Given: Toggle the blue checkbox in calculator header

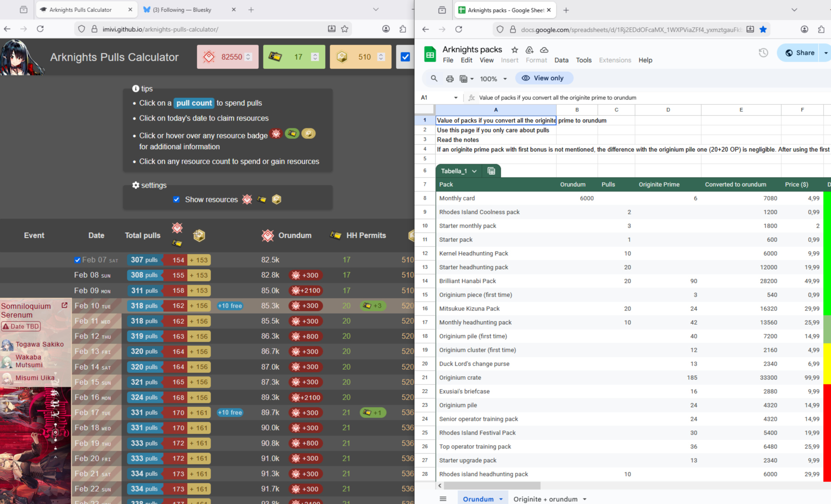Looking at the screenshot, I should click(x=405, y=57).
